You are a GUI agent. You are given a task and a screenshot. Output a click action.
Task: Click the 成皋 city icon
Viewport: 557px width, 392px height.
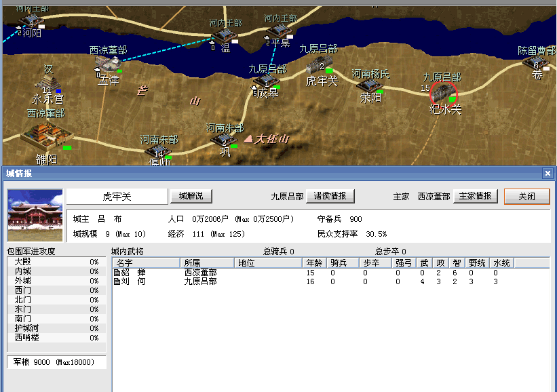tap(263, 81)
